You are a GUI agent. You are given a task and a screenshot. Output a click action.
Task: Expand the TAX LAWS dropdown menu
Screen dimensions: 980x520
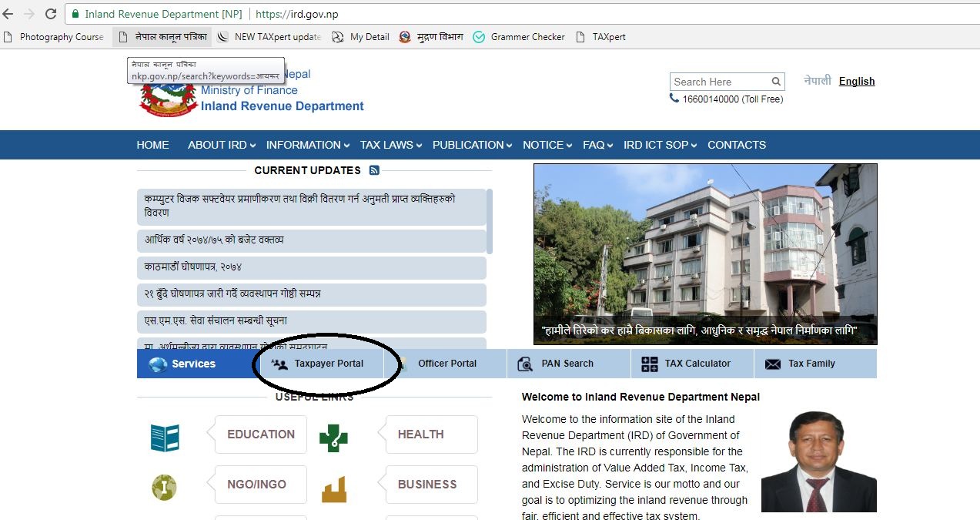tap(391, 145)
